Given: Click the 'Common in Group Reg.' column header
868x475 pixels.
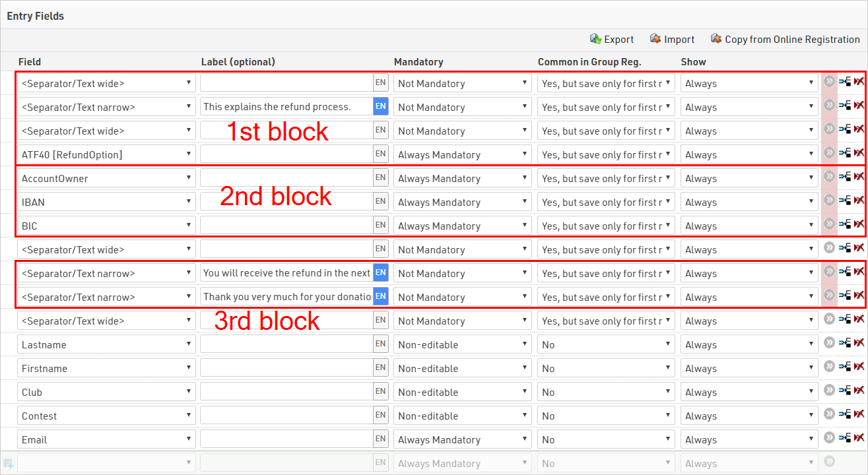Looking at the screenshot, I should [x=589, y=61].
